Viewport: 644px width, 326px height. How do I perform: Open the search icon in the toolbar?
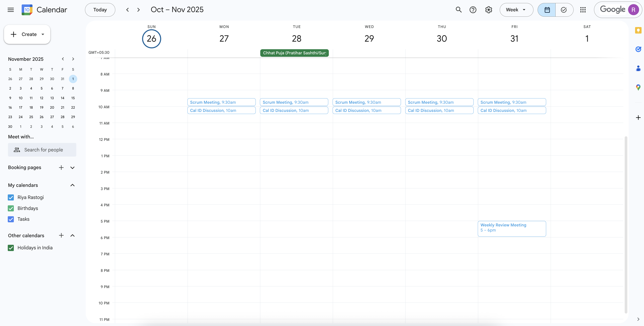459,10
